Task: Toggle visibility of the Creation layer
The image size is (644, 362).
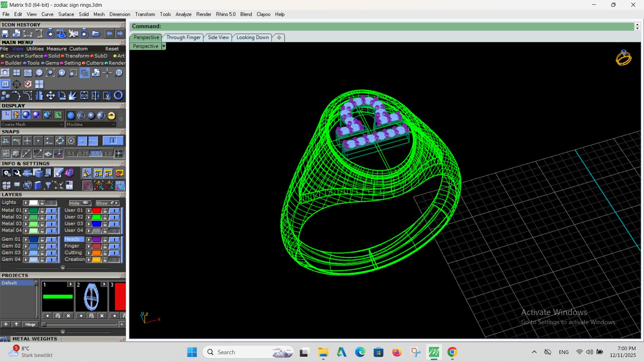Action: (x=114, y=260)
